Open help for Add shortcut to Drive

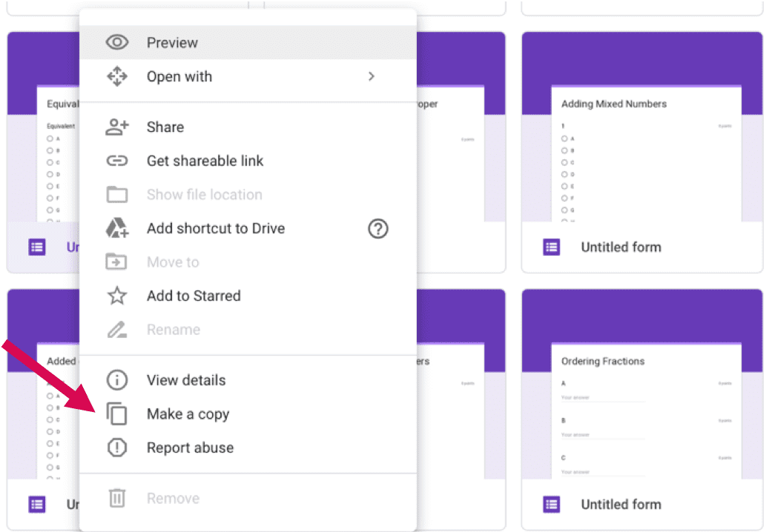pyautogui.click(x=378, y=229)
